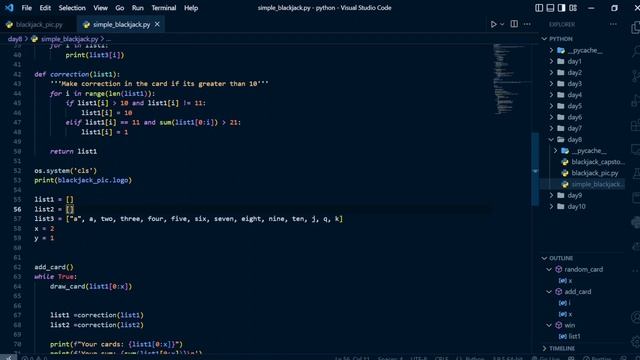This screenshot has width=640, height=360.
Task: Collapse the day8 folder chevron
Action: 551,139
